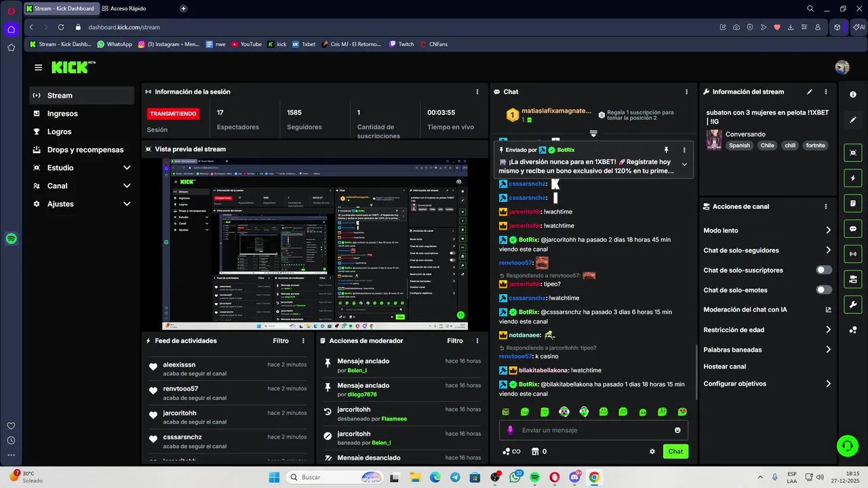Image resolution: width=868 pixels, height=488 pixels.
Task: Open Restricción de edad options arrow
Action: pyautogui.click(x=828, y=330)
